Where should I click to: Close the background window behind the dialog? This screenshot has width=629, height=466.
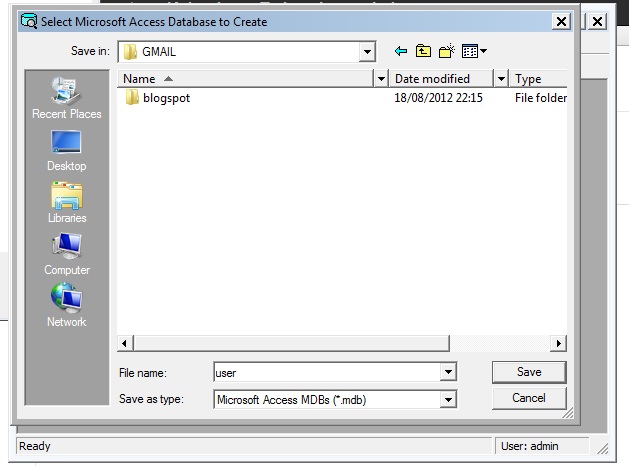[x=597, y=21]
